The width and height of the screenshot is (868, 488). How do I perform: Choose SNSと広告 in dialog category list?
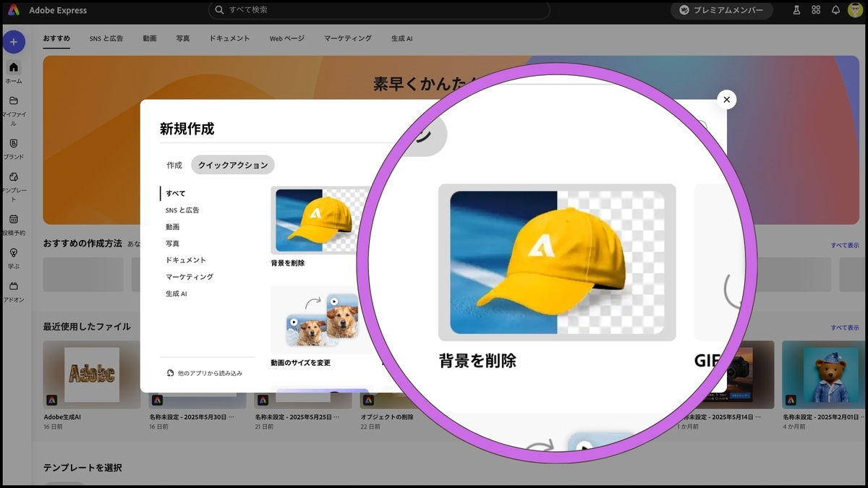[182, 210]
